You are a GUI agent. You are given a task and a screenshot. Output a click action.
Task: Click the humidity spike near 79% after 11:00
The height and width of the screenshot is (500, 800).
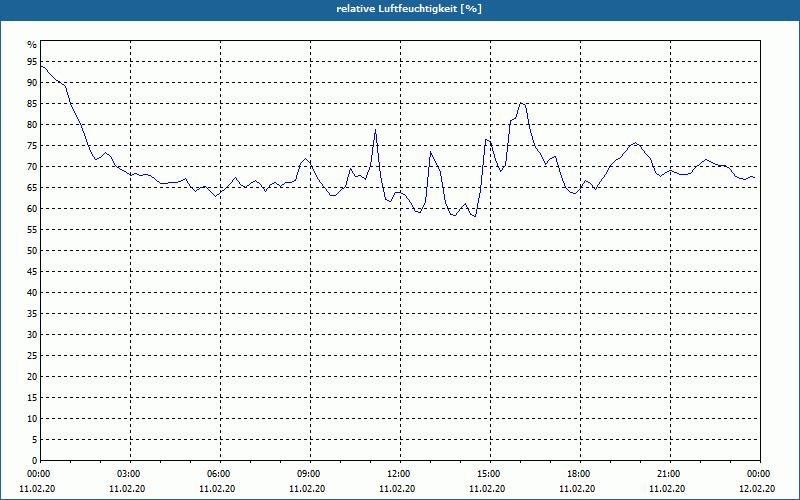point(376,130)
